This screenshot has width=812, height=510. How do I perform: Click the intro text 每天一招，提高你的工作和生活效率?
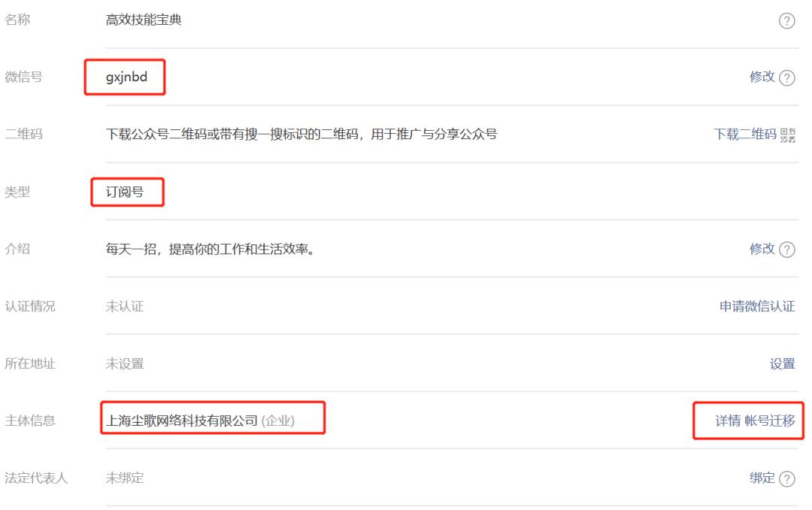(209, 249)
